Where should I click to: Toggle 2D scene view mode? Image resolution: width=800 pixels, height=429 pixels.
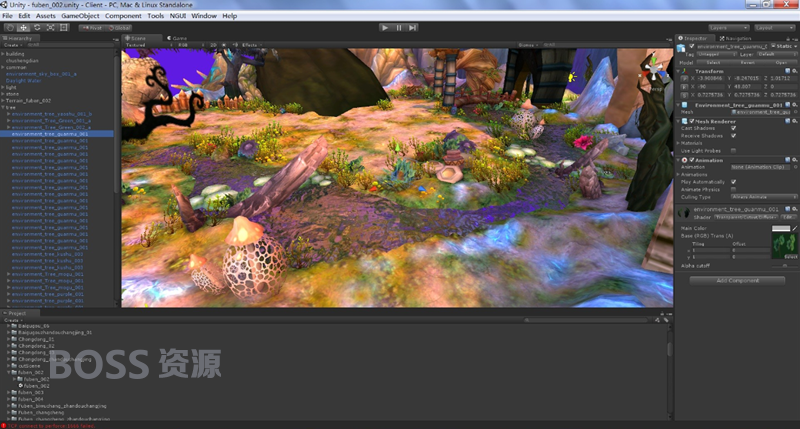(x=213, y=45)
